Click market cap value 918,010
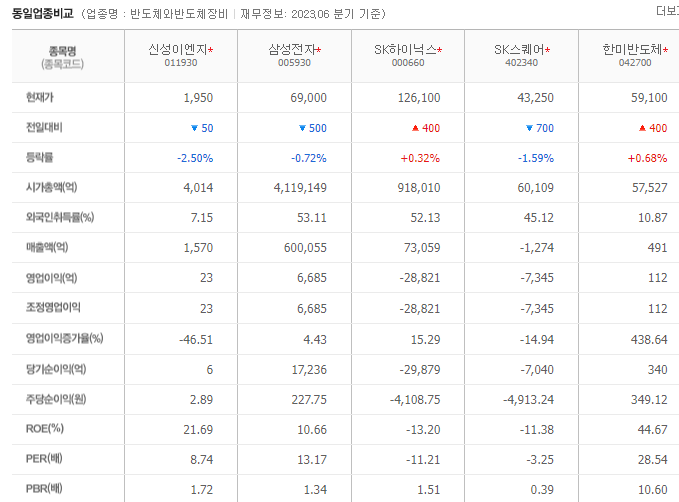 [419, 188]
